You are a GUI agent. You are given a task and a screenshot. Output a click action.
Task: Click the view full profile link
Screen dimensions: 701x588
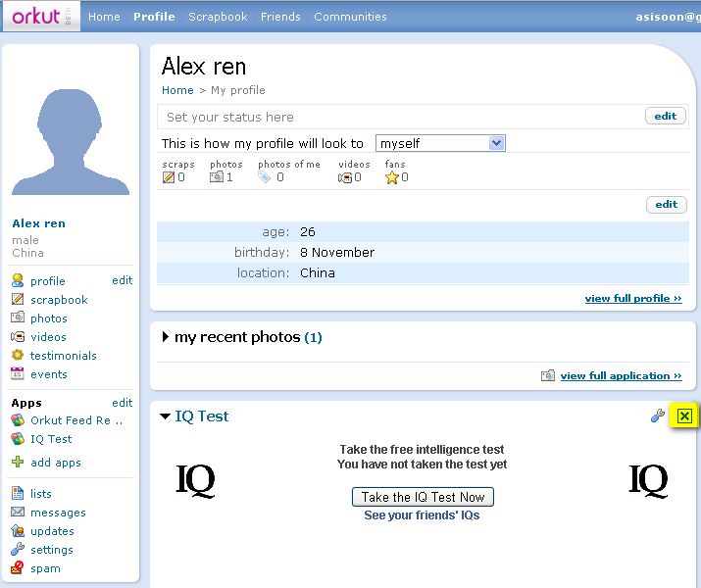point(632,299)
